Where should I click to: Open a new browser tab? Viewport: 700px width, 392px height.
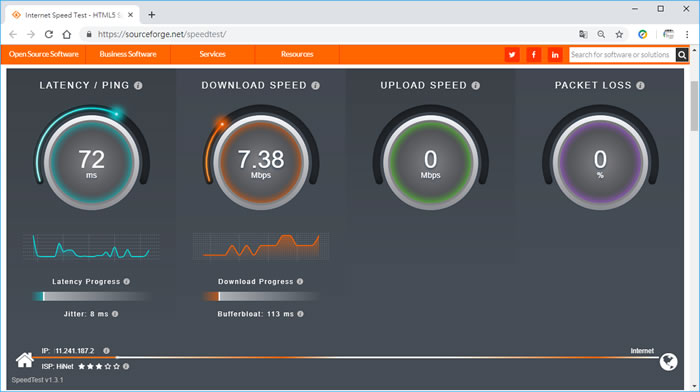click(152, 15)
